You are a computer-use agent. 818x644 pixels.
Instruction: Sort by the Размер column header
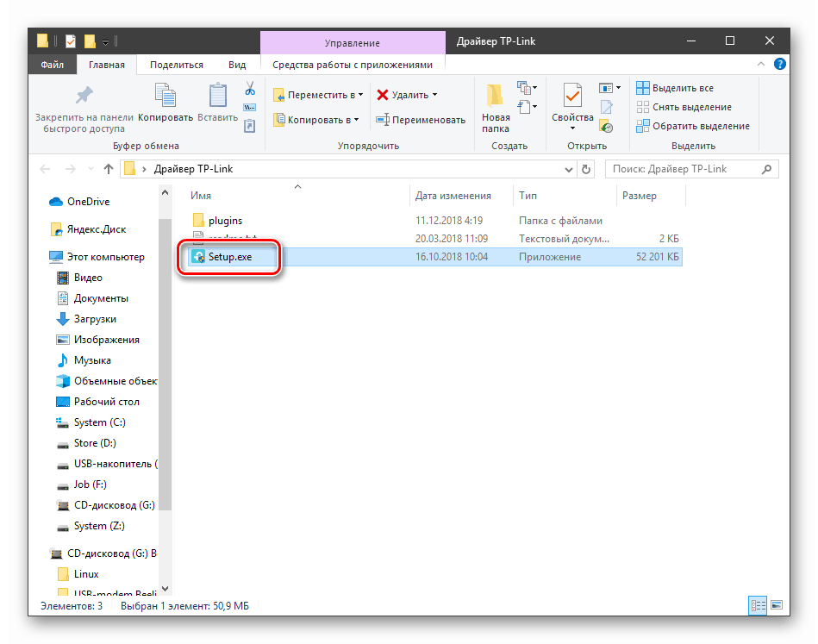point(651,196)
